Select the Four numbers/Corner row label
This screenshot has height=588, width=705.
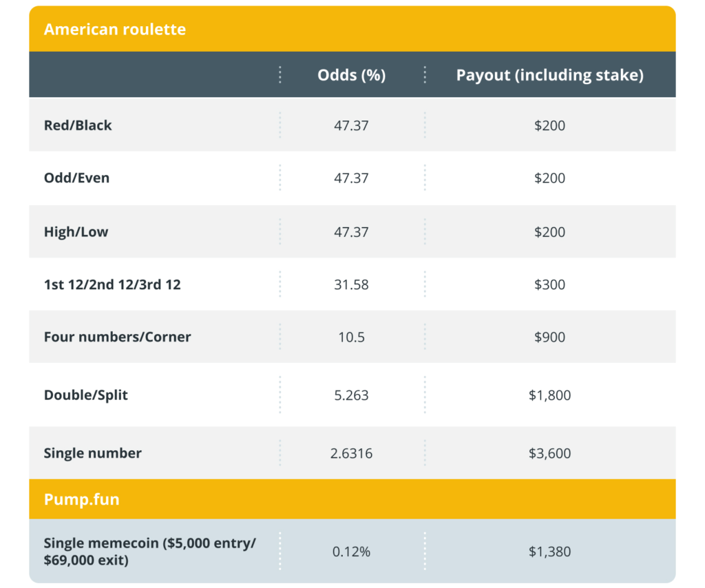[x=117, y=337]
